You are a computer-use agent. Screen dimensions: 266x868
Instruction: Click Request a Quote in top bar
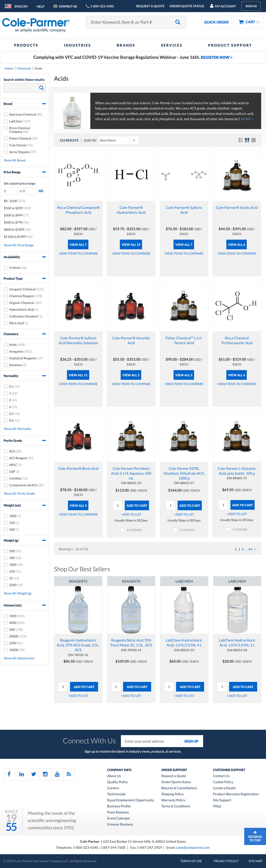coord(150,6)
